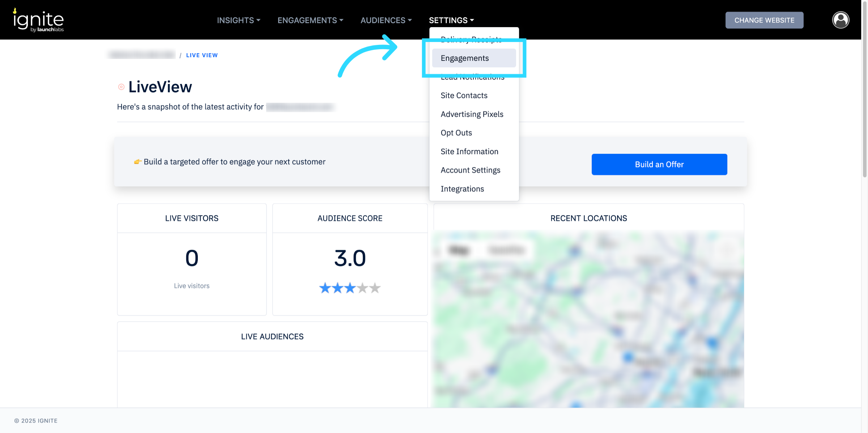Expand the Audiences dropdown menu
Viewport: 868px width, 433px height.
386,20
